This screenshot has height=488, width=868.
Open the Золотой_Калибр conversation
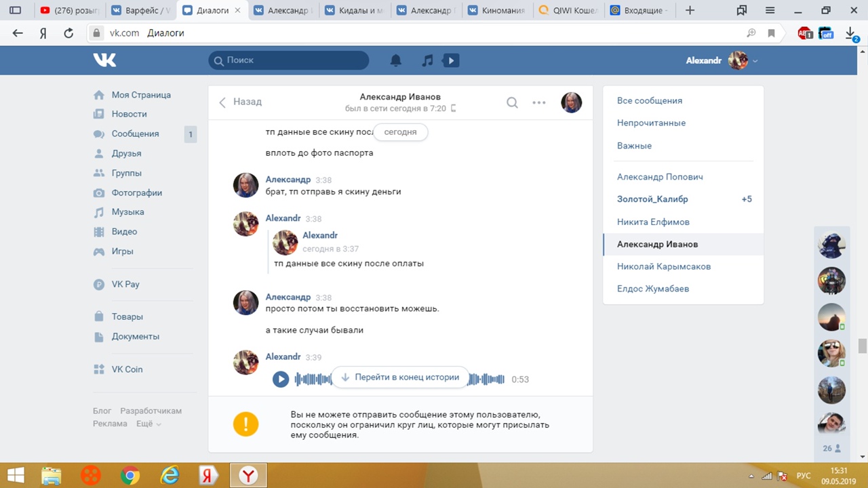pyautogui.click(x=652, y=199)
